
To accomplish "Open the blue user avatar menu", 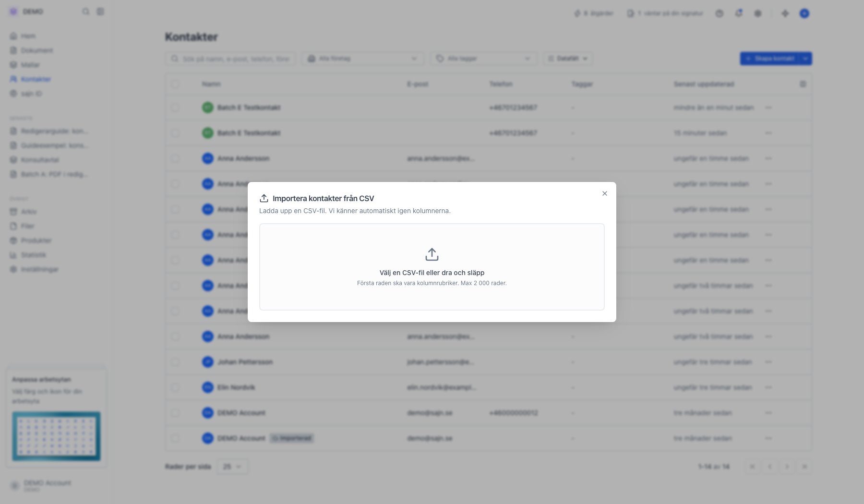I will click(x=804, y=13).
